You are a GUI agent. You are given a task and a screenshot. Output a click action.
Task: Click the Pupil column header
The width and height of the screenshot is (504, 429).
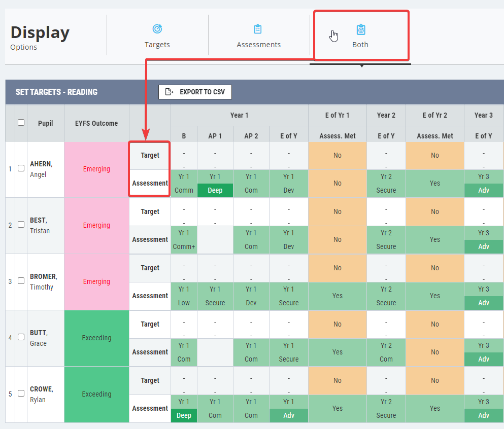pyautogui.click(x=45, y=123)
